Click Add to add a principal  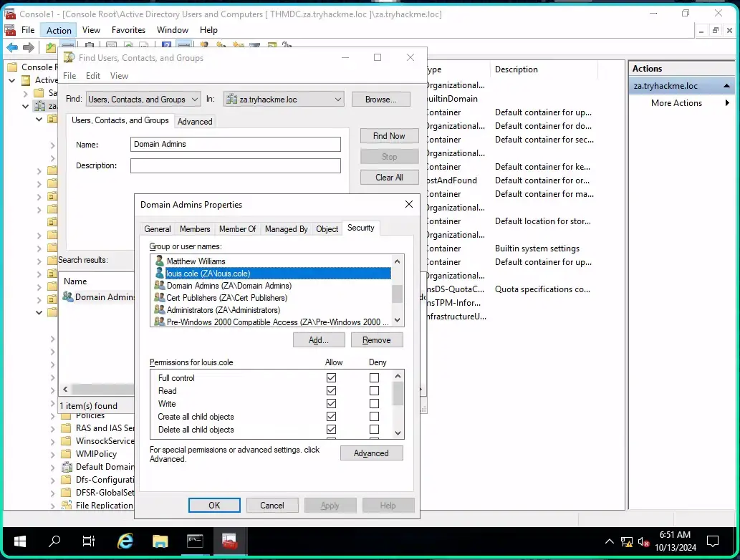tap(319, 340)
